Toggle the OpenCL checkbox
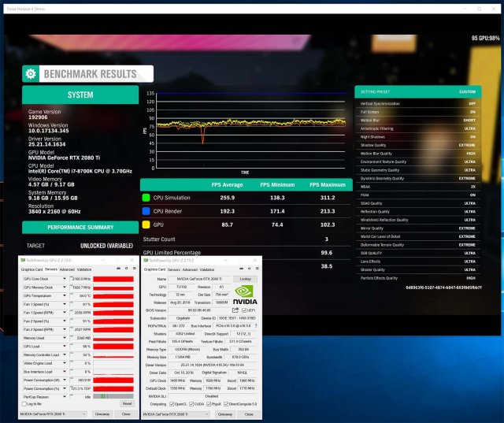This screenshot has height=423, width=504. (x=172, y=404)
